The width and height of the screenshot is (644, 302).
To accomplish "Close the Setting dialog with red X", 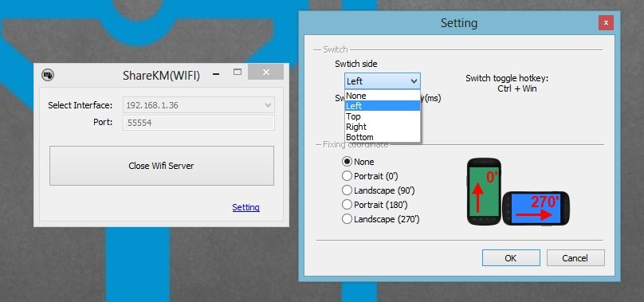I will (606, 22).
